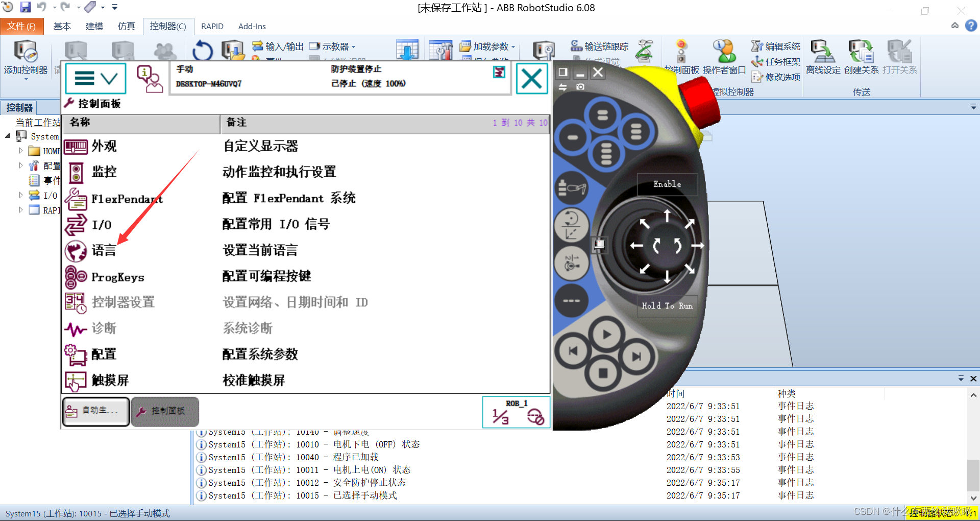Click the select mechanical unit key
The height and width of the screenshot is (521, 980).
571,188
